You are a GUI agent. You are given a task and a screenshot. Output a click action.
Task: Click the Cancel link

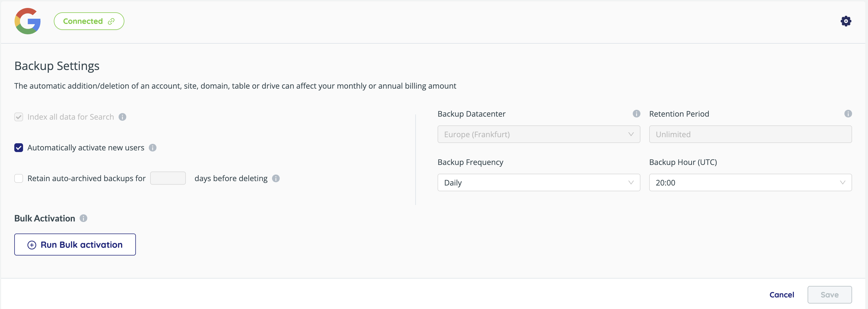[x=782, y=295]
